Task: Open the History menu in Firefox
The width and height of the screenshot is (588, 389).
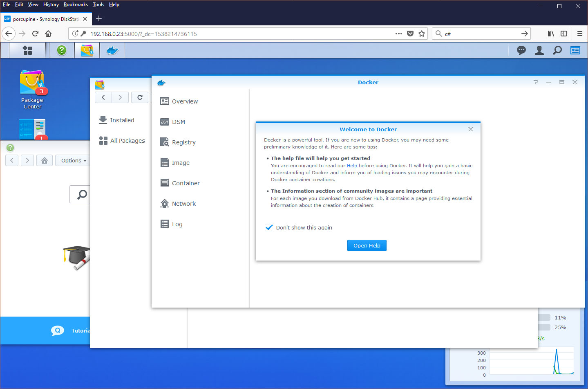Action: click(x=51, y=4)
